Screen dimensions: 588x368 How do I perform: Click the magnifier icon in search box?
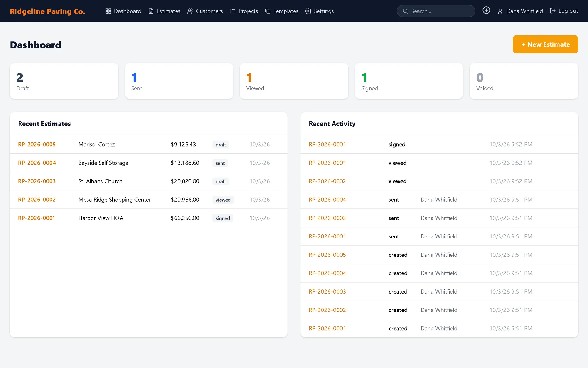coord(405,11)
